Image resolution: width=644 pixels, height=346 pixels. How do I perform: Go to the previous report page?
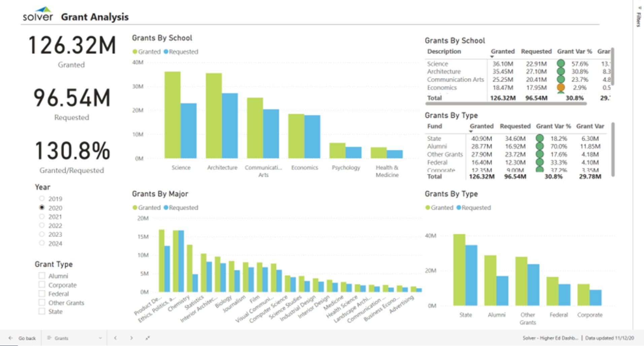tap(115, 338)
